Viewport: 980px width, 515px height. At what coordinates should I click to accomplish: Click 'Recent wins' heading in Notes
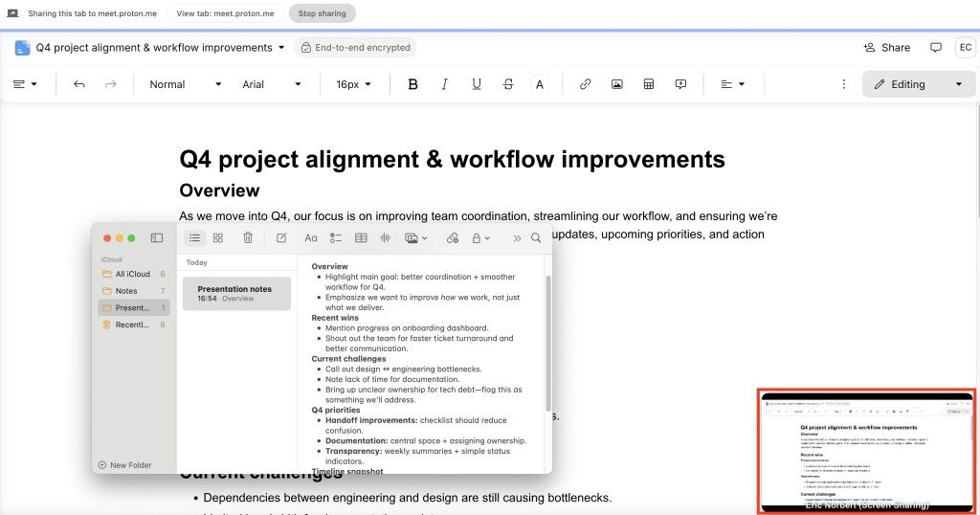[335, 318]
